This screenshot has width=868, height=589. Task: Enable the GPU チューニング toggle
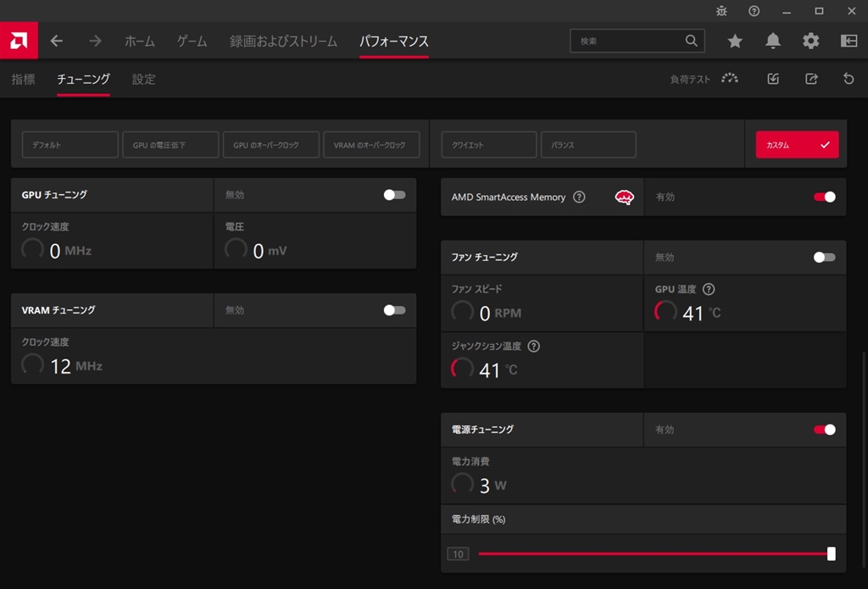[x=395, y=195]
